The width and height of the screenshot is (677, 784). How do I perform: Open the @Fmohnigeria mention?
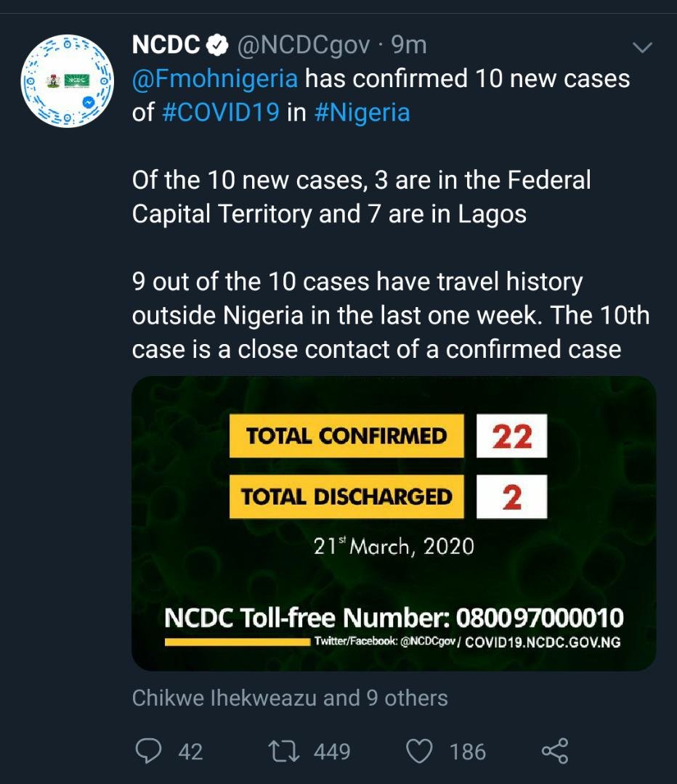pos(215,78)
